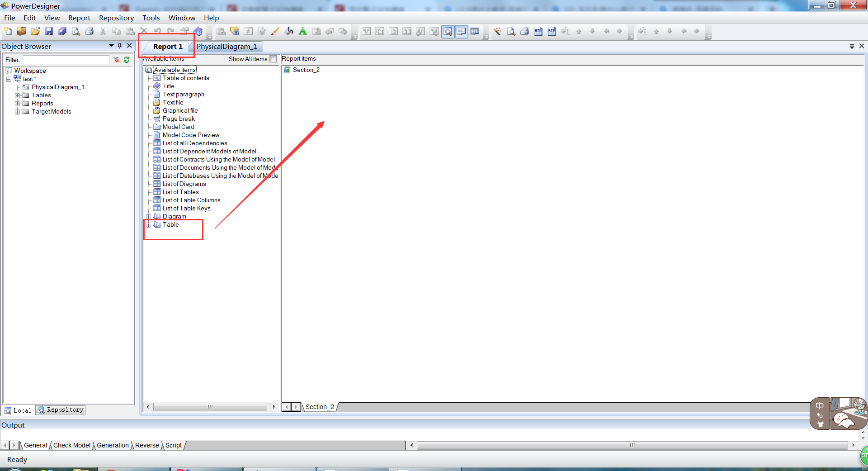
Task: Switch to the Repository browser tab
Action: coord(61,410)
